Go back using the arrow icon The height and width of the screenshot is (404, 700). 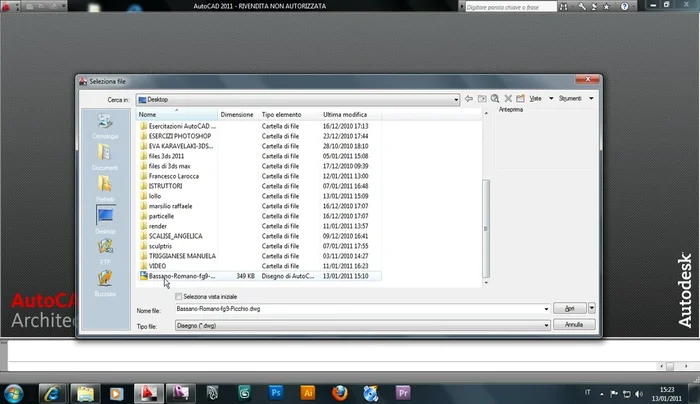pos(469,99)
